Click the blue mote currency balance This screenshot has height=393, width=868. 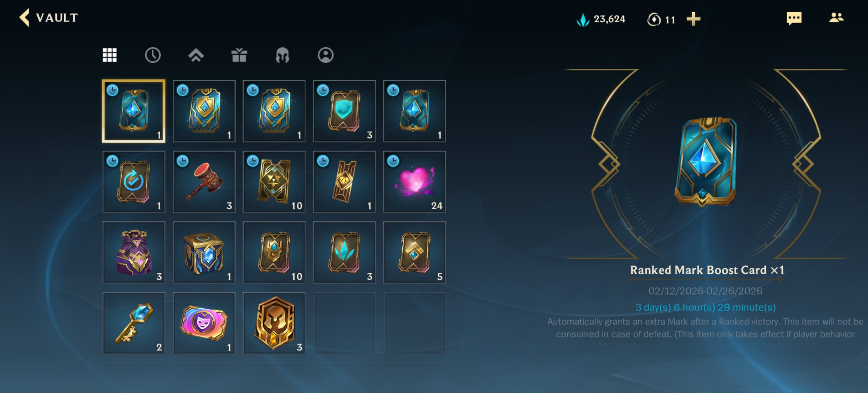pyautogui.click(x=600, y=19)
